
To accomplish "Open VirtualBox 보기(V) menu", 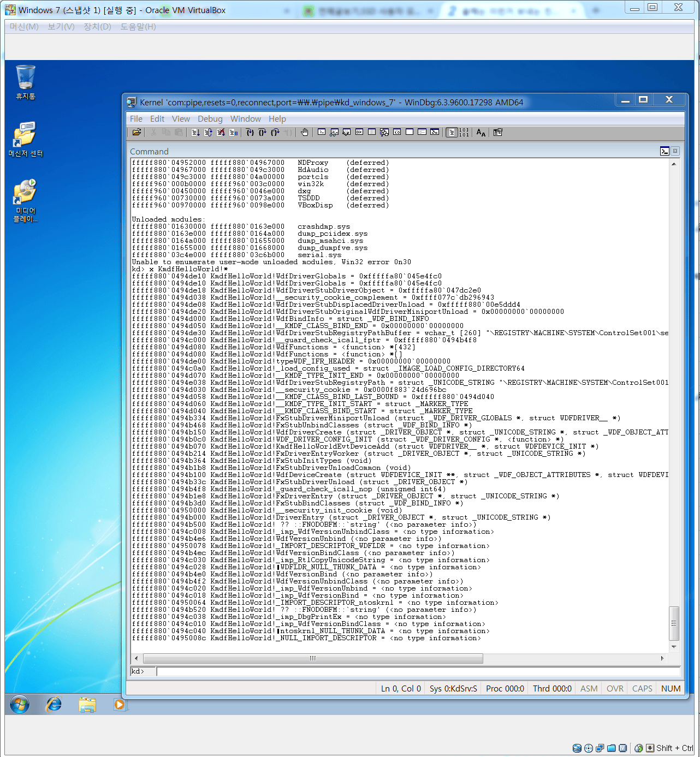I will 61,26.
